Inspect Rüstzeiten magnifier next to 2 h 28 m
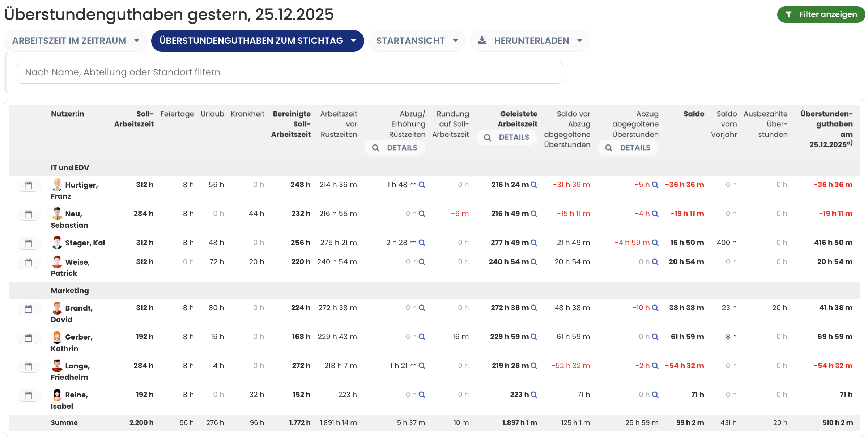The height and width of the screenshot is (438, 868). coord(422,243)
